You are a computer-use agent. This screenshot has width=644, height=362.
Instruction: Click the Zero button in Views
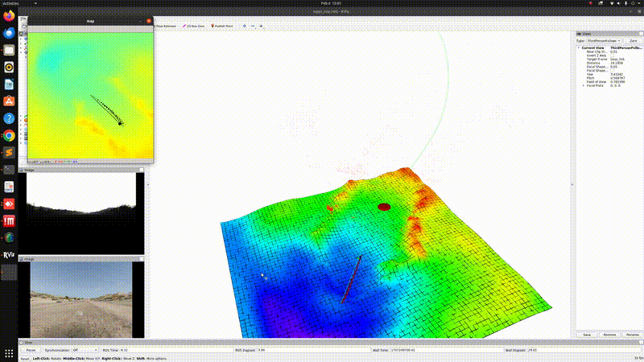[x=633, y=41]
